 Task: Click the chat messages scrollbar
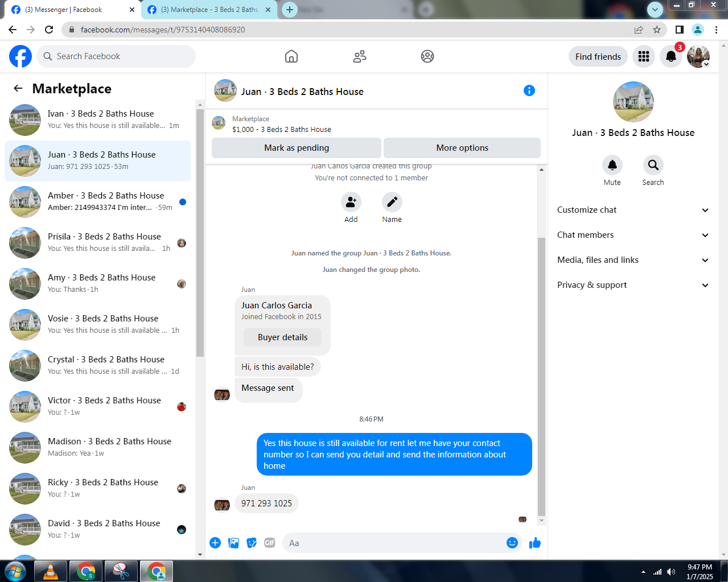[x=541, y=375]
